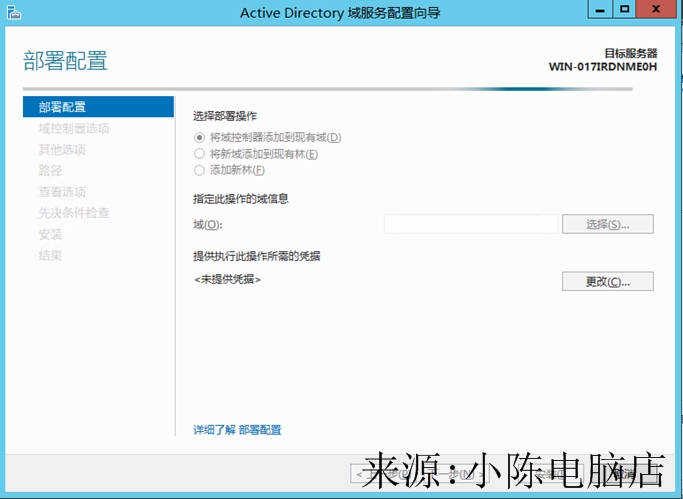This screenshot has width=683, height=499.
Task: Click the 域 name input field
Action: [471, 224]
